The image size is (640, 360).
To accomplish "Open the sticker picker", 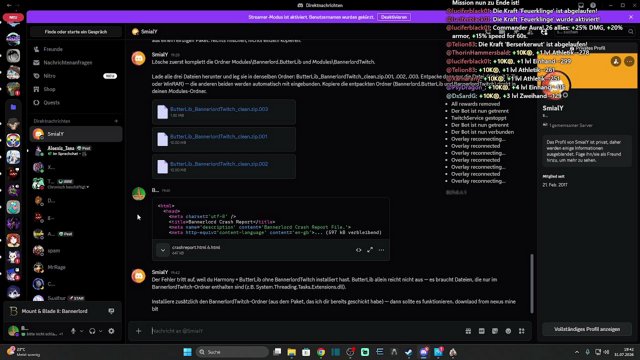I will tap(495, 331).
